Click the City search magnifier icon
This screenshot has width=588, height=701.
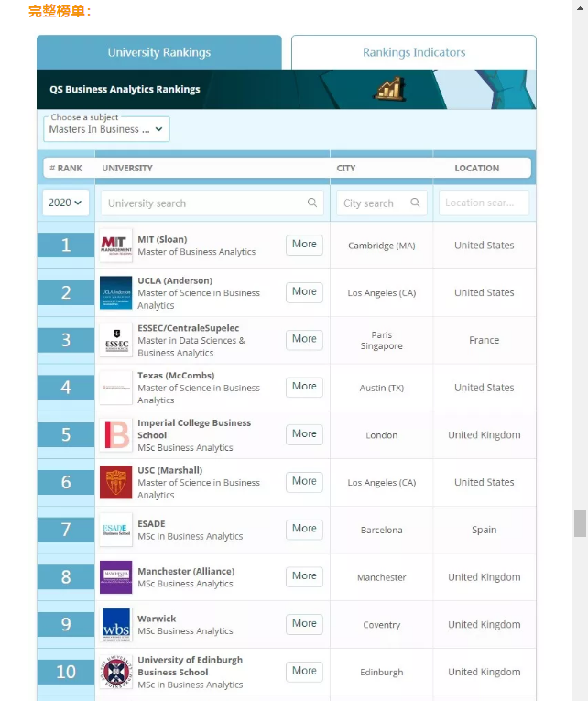pos(415,203)
